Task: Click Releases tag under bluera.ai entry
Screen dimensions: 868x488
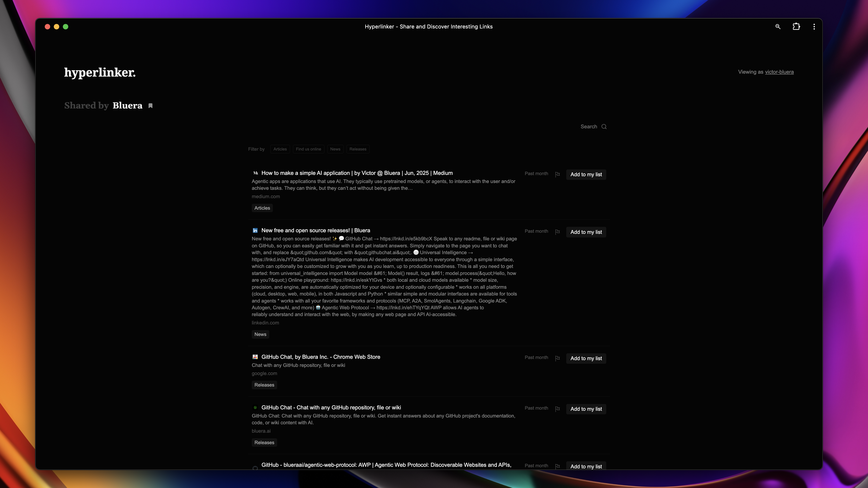Action: pos(264,443)
